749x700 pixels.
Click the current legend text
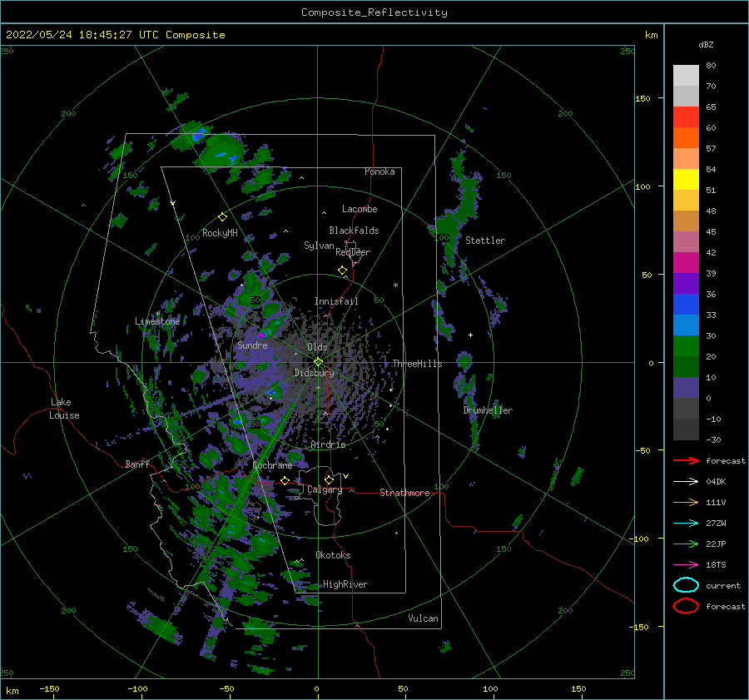point(723,585)
